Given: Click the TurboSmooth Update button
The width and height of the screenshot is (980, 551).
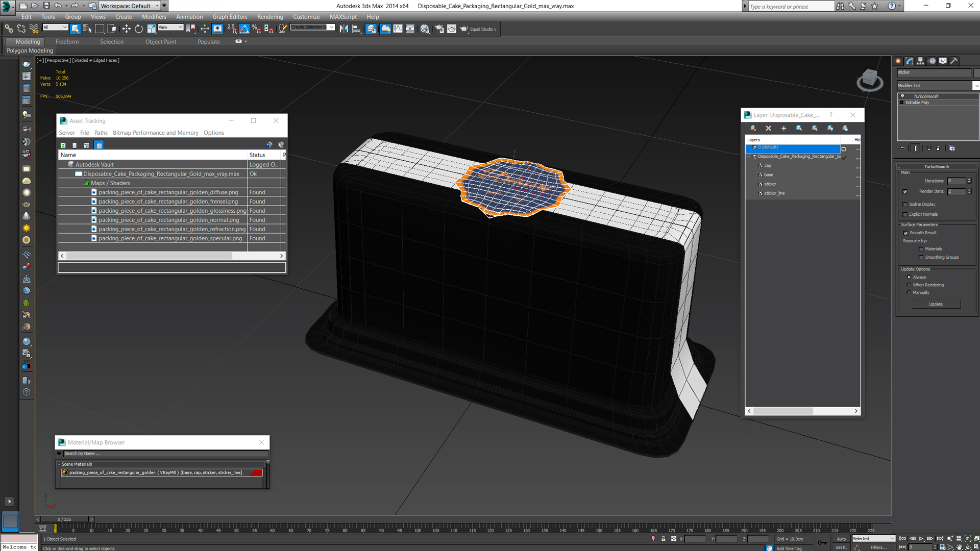Looking at the screenshot, I should [x=936, y=304].
